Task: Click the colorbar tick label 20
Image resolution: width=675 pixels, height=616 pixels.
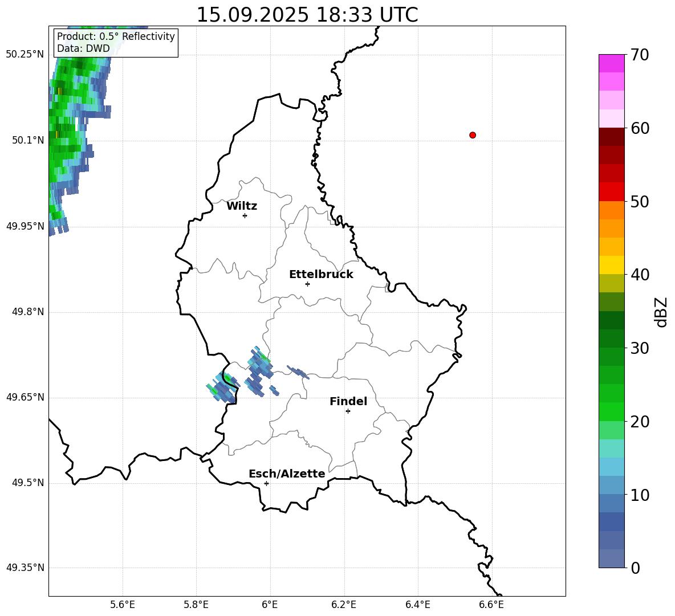Action: [640, 422]
